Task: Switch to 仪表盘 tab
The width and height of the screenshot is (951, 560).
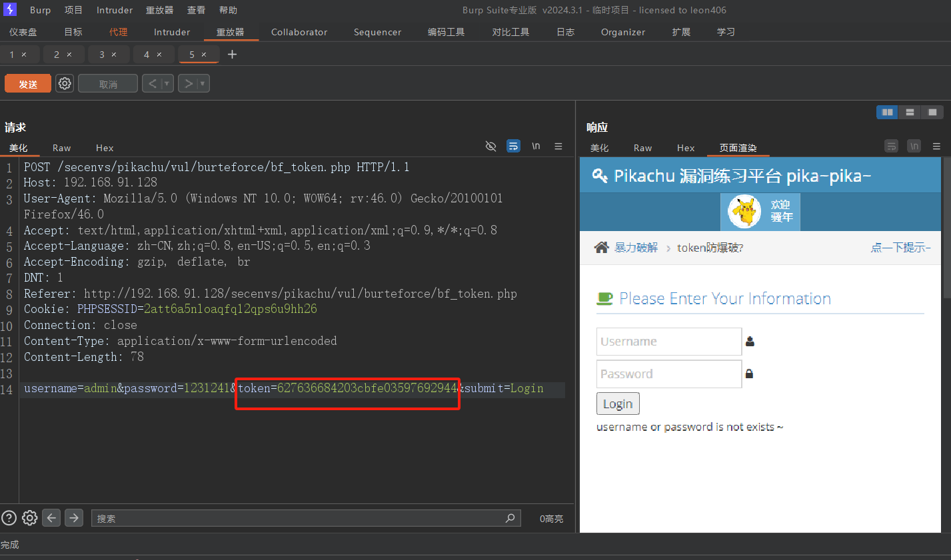Action: tap(23, 32)
